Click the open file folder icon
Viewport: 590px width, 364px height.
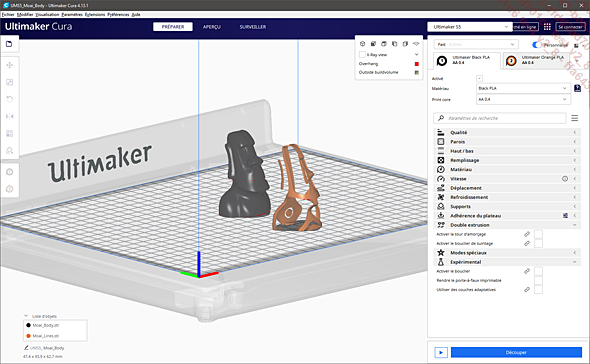click(x=9, y=44)
